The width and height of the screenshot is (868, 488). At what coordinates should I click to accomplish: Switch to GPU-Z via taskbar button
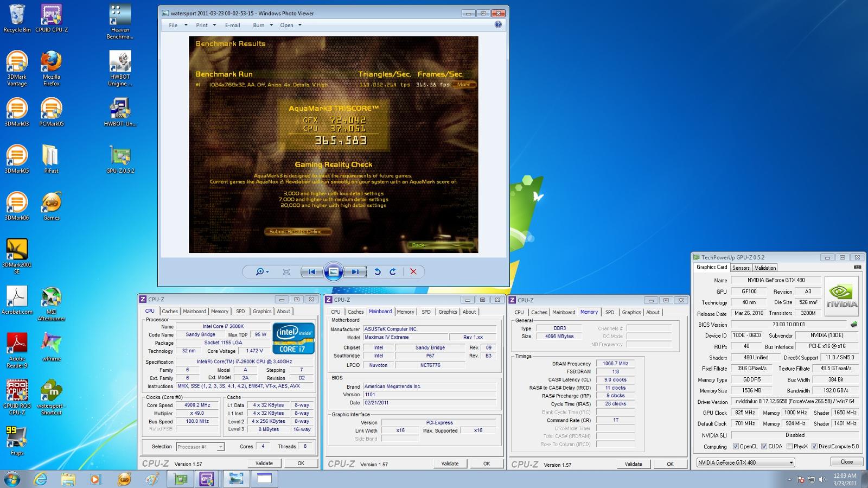point(180,479)
